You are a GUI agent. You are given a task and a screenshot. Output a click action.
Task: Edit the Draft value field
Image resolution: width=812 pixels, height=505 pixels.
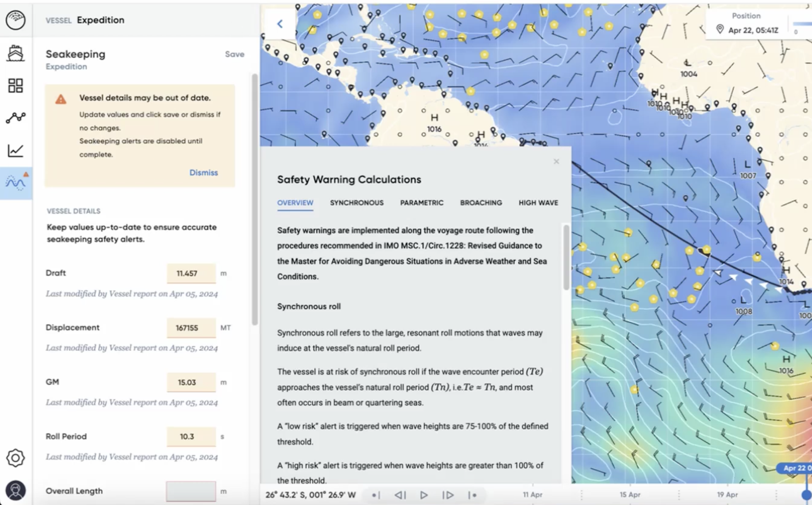coord(191,273)
